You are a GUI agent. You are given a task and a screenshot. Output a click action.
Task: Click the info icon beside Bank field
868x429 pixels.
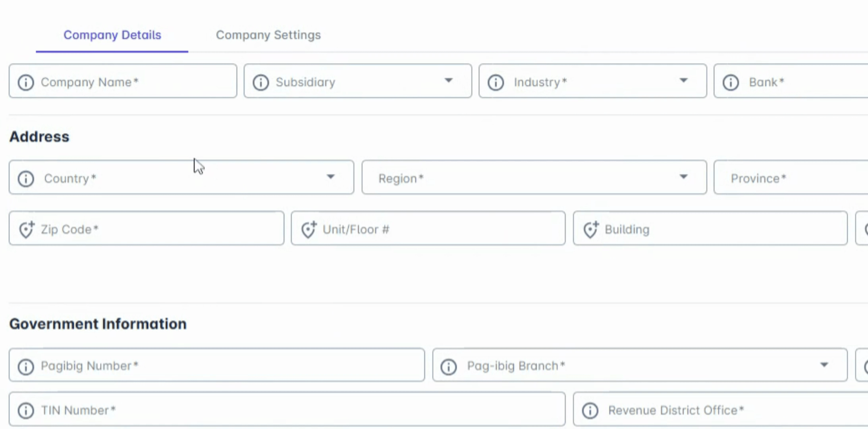[731, 82]
